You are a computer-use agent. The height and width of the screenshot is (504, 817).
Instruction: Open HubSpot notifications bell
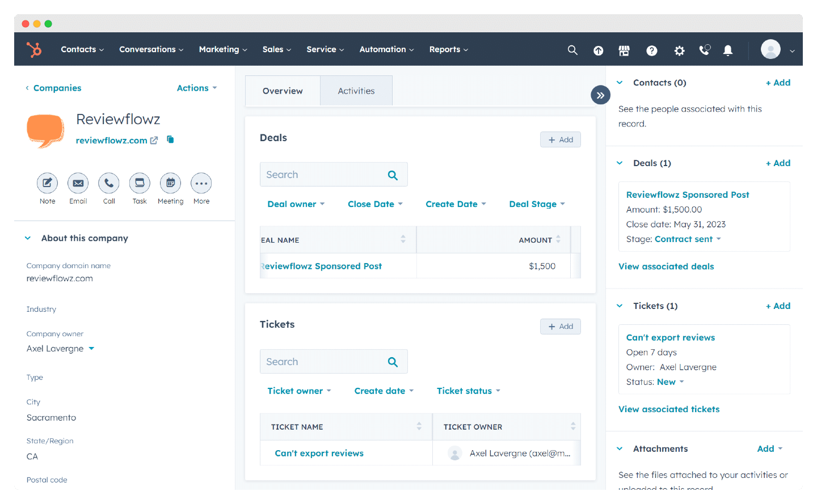point(728,50)
